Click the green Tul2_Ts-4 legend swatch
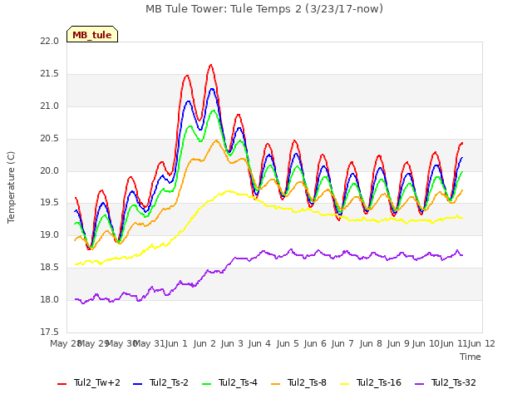Viewport: 532px width, 399px height. pos(206,384)
